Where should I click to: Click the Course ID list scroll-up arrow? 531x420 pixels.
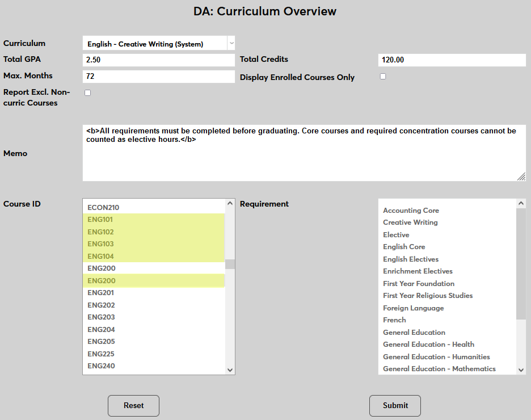(230, 204)
